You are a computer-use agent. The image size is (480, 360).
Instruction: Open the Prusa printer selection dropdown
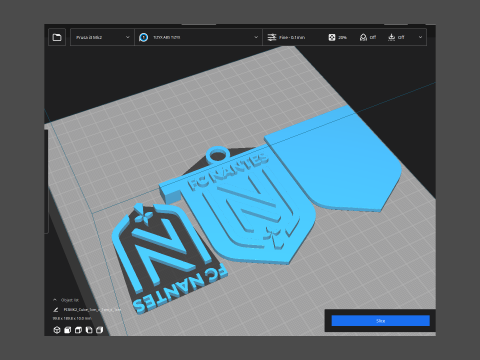click(102, 37)
